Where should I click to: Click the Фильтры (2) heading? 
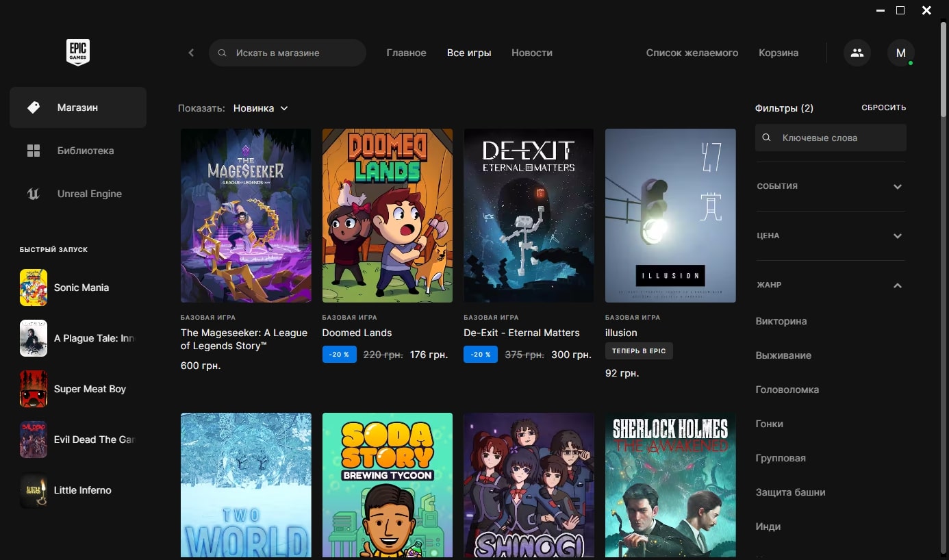coord(784,108)
